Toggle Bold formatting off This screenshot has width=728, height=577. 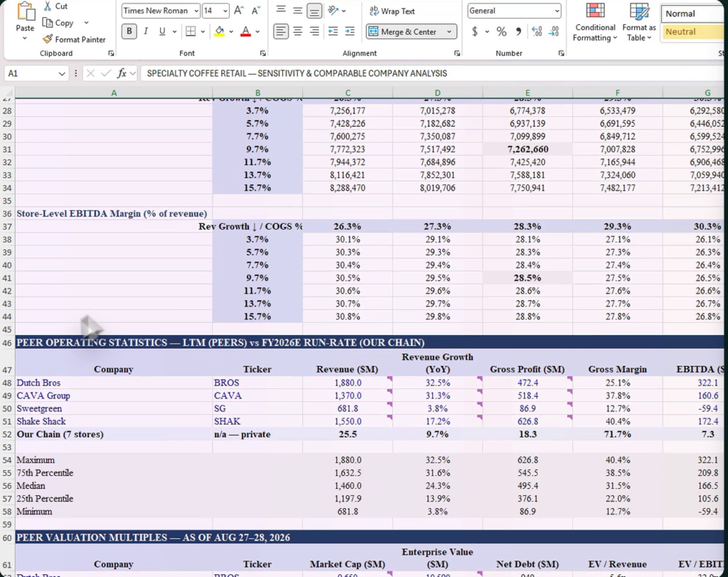pos(129,31)
